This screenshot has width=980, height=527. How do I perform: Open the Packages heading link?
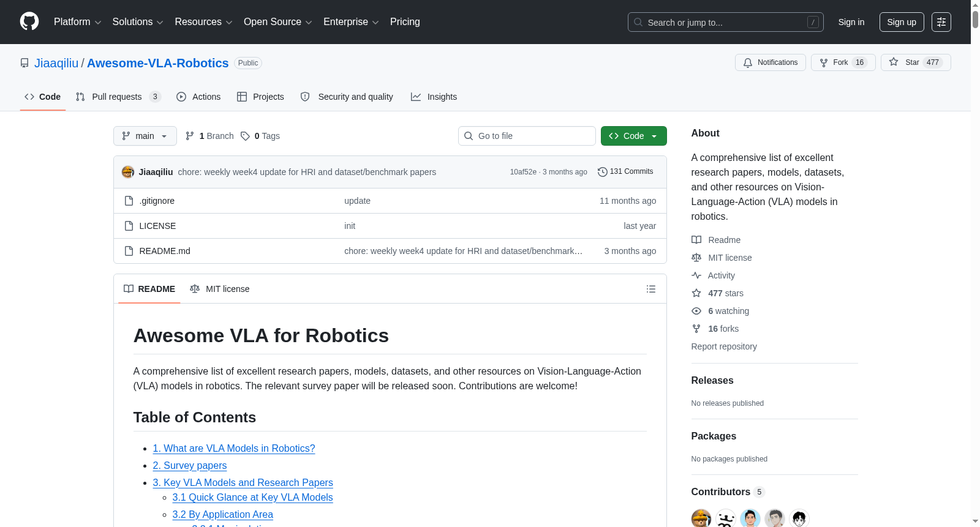(714, 436)
